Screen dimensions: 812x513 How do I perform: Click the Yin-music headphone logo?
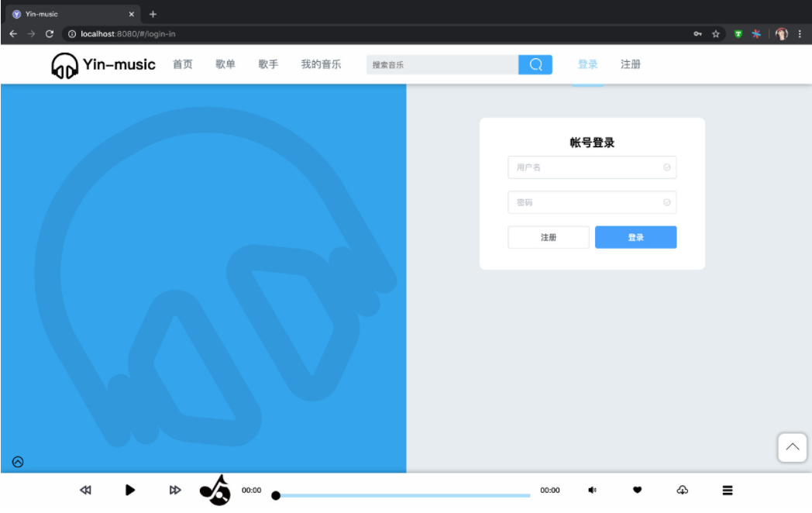[65, 65]
